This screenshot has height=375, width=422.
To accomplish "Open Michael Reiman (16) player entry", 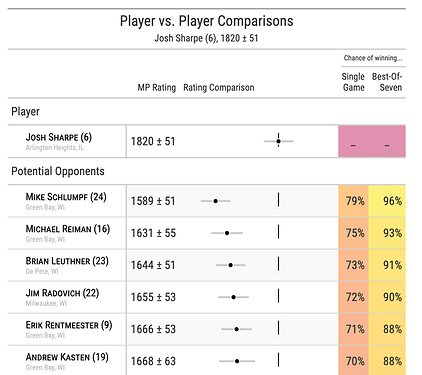I will coord(68,229).
